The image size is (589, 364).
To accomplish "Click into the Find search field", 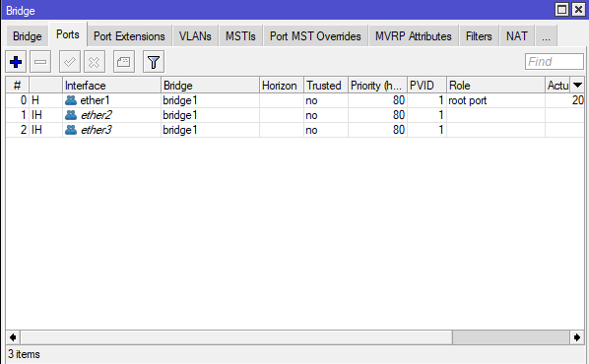I will (555, 62).
